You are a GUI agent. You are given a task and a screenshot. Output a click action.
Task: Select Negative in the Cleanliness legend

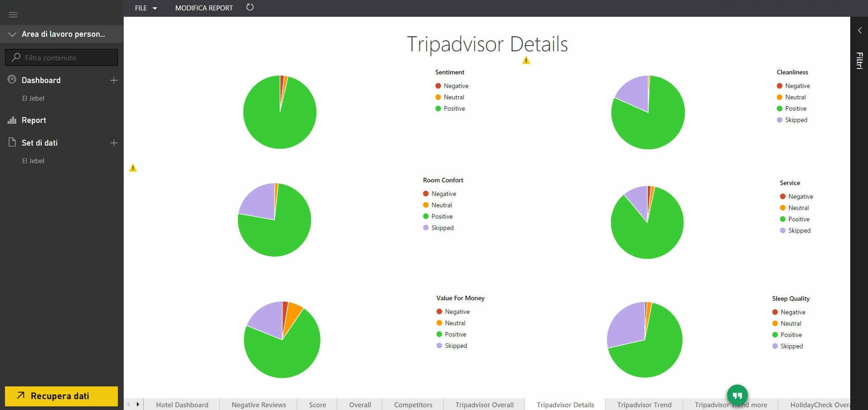pyautogui.click(x=793, y=86)
